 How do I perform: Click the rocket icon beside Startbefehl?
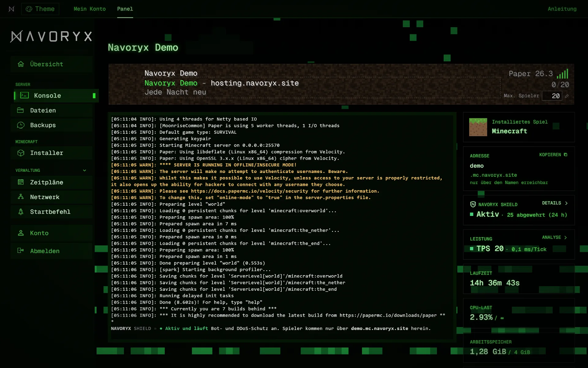click(21, 212)
